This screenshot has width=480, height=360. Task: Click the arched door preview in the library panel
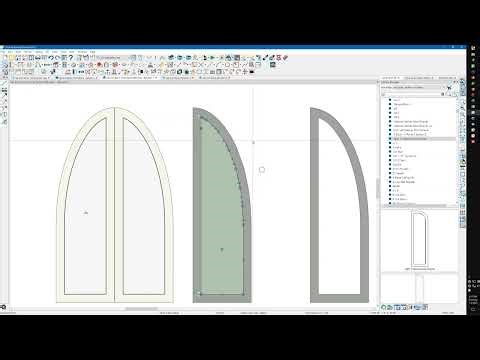(x=419, y=238)
